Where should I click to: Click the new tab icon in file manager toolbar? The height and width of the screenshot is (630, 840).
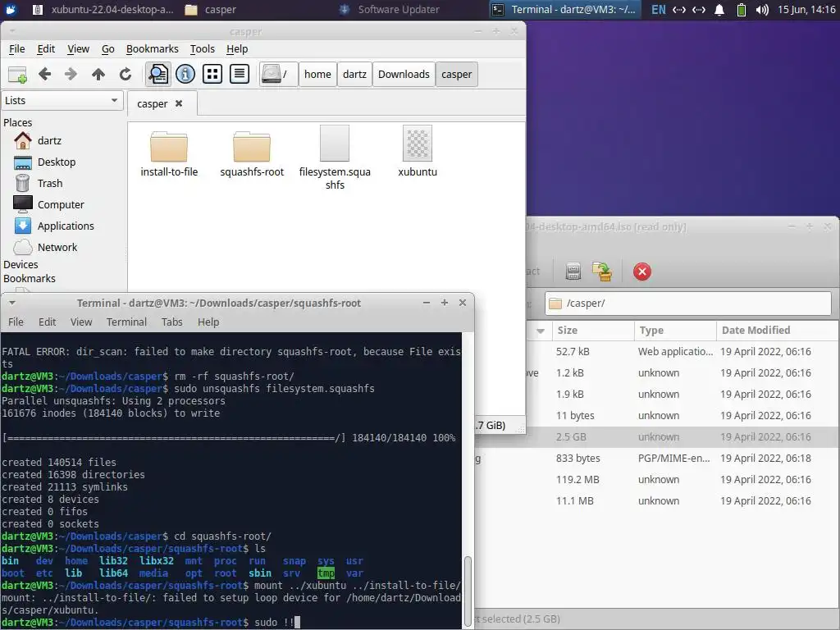(18, 75)
